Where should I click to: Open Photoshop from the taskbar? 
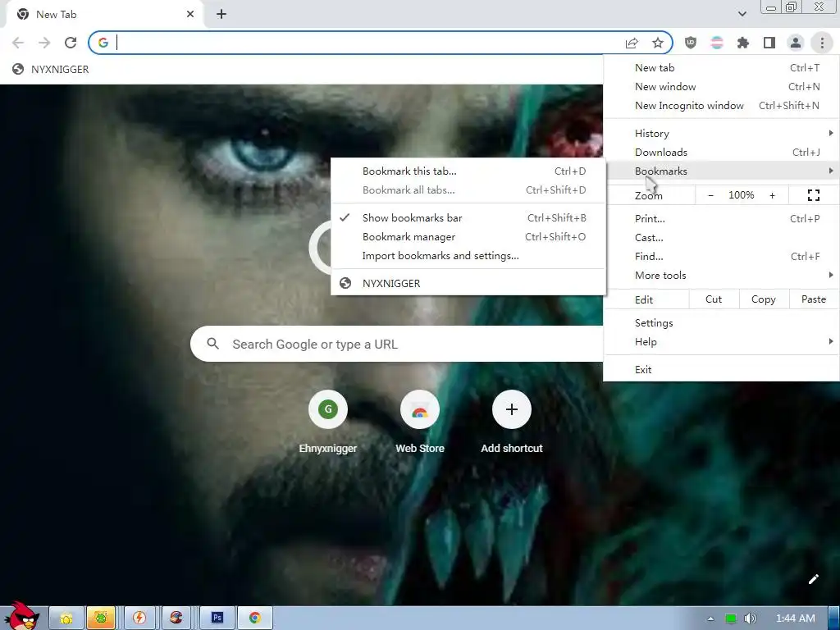coord(217,619)
